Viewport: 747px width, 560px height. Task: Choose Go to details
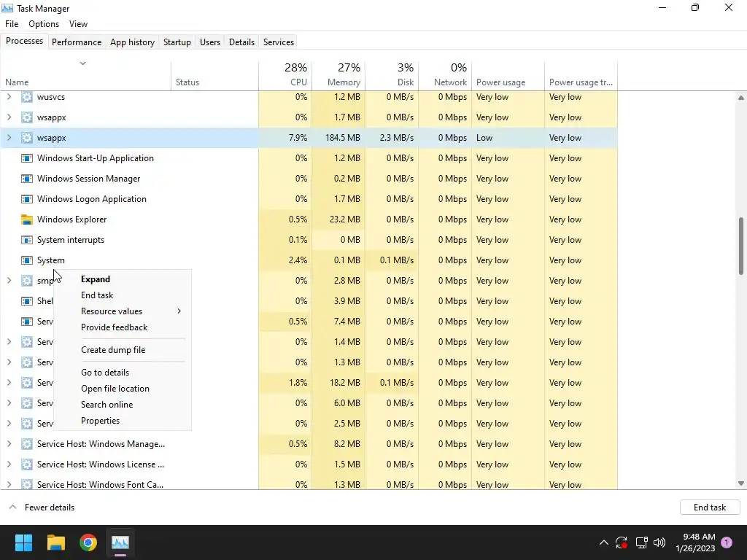(x=123, y=373)
